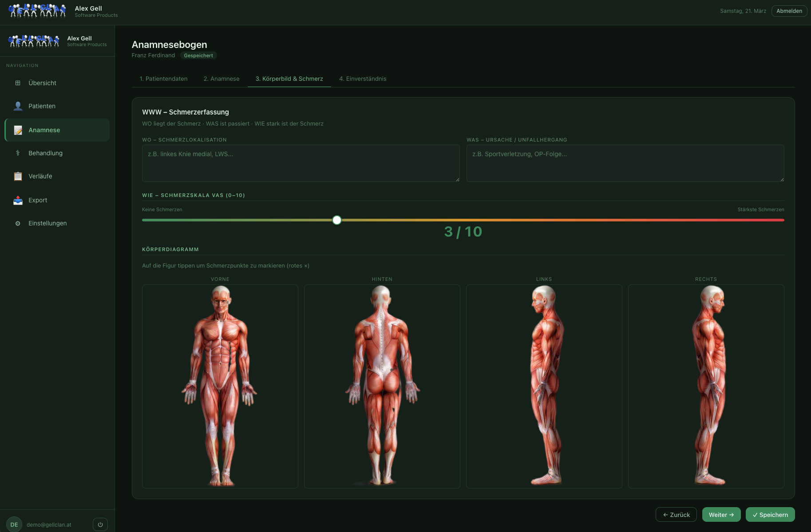Select 3. Körperbild & Schmerz tab
The width and height of the screenshot is (811, 532).
point(289,79)
